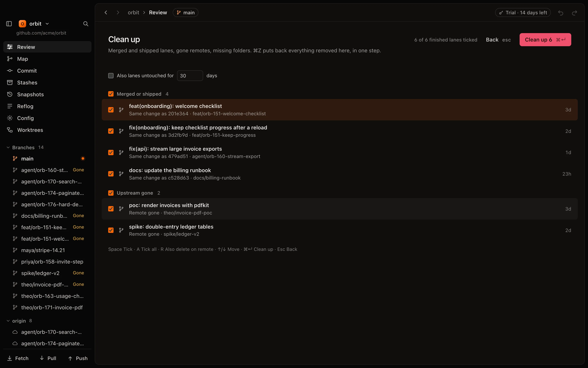The image size is (588, 368).
Task: Open the main branch selector pill
Action: tap(186, 12)
